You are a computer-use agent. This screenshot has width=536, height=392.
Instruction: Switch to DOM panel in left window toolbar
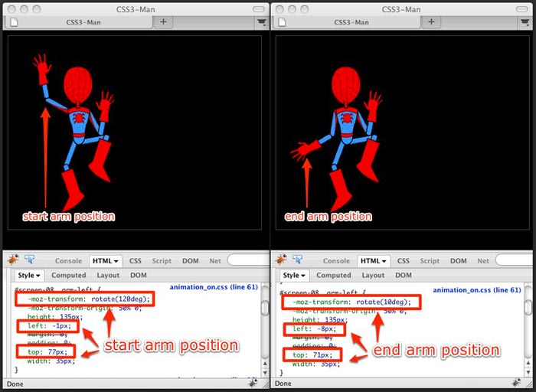coord(191,261)
